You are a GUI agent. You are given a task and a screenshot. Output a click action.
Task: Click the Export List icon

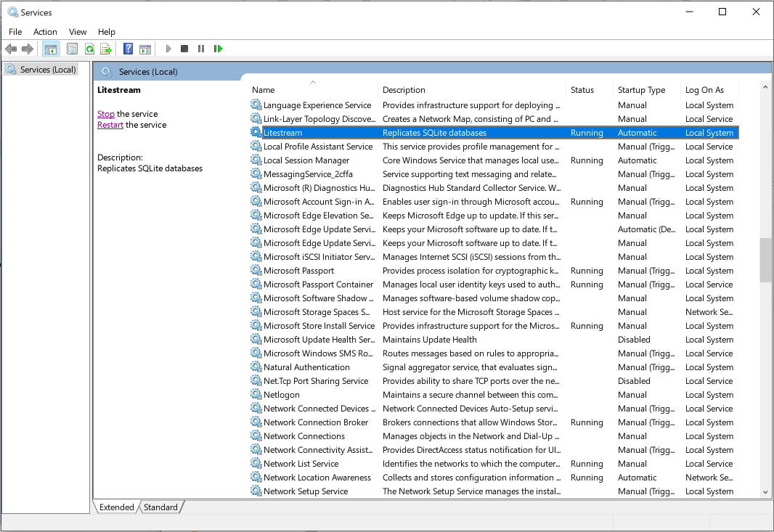[x=106, y=49]
